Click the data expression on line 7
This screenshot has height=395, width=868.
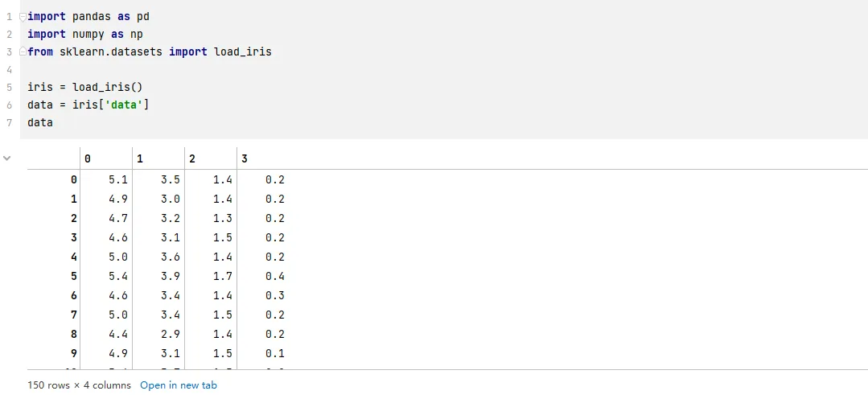pyautogui.click(x=40, y=123)
